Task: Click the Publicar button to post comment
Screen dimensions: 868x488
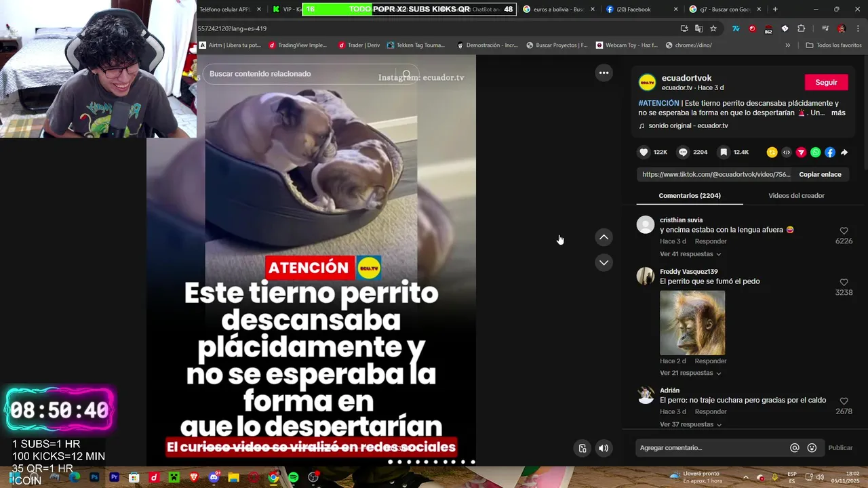Action: point(840,448)
